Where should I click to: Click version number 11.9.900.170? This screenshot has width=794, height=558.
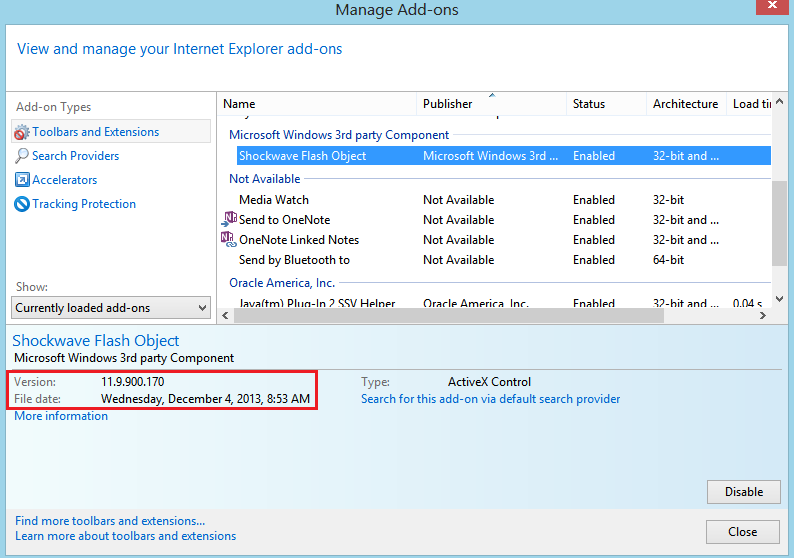tap(133, 382)
